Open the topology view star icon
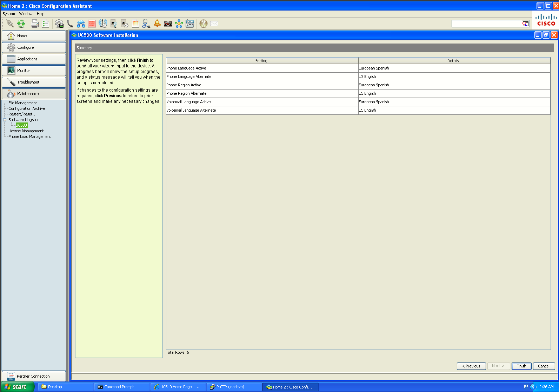The image size is (559, 392). pyautogui.click(x=179, y=24)
